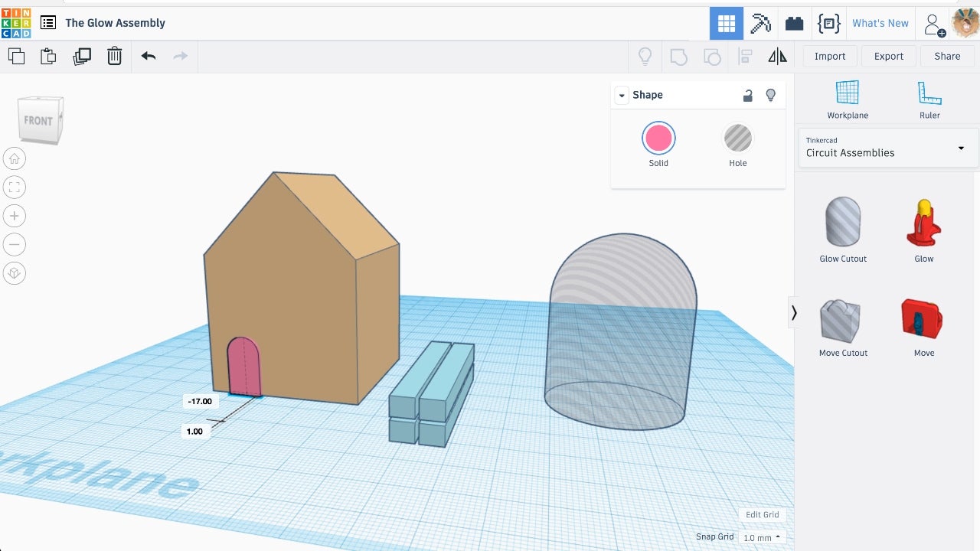The height and width of the screenshot is (551, 980).
Task: Click the invite collaborator person icon
Action: tap(934, 24)
